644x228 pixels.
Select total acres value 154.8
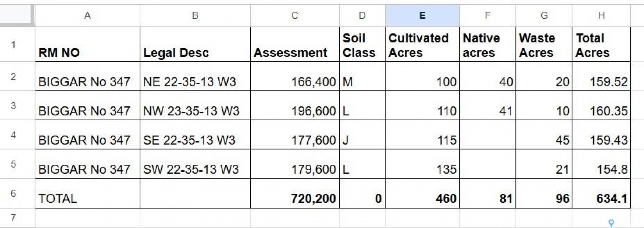click(x=601, y=164)
